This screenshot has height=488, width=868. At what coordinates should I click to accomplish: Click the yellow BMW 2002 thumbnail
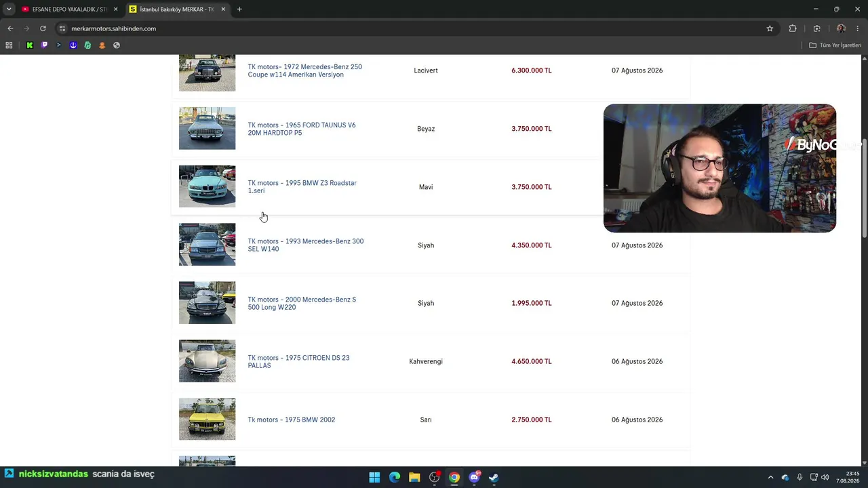pos(207,420)
